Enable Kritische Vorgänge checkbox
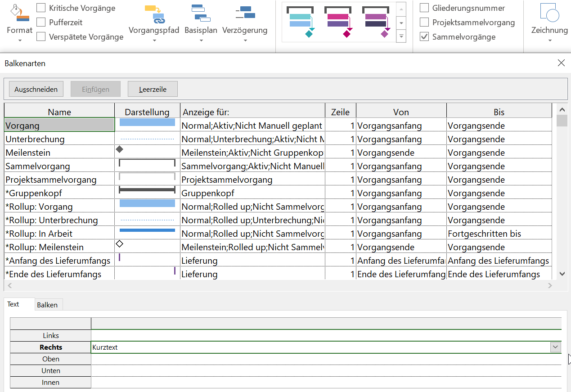Viewport: 571px width, 392px height. click(41, 8)
